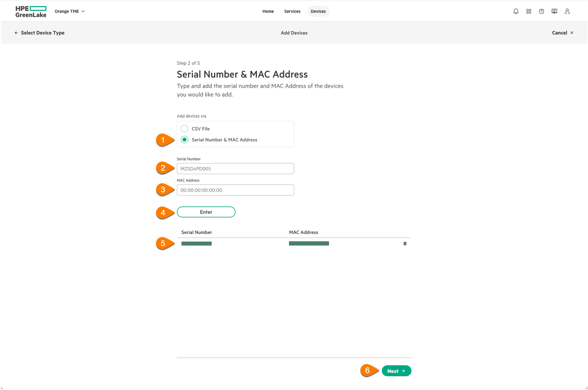Click the Serial Number table column header

pyautogui.click(x=197, y=232)
